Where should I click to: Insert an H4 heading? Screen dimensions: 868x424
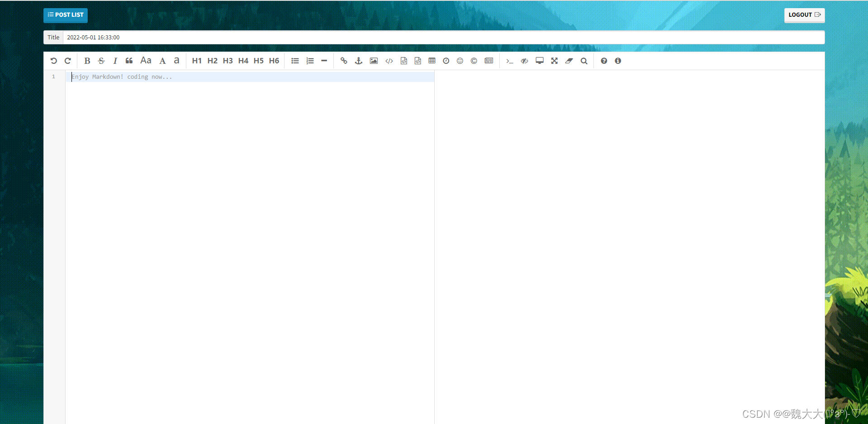(243, 61)
